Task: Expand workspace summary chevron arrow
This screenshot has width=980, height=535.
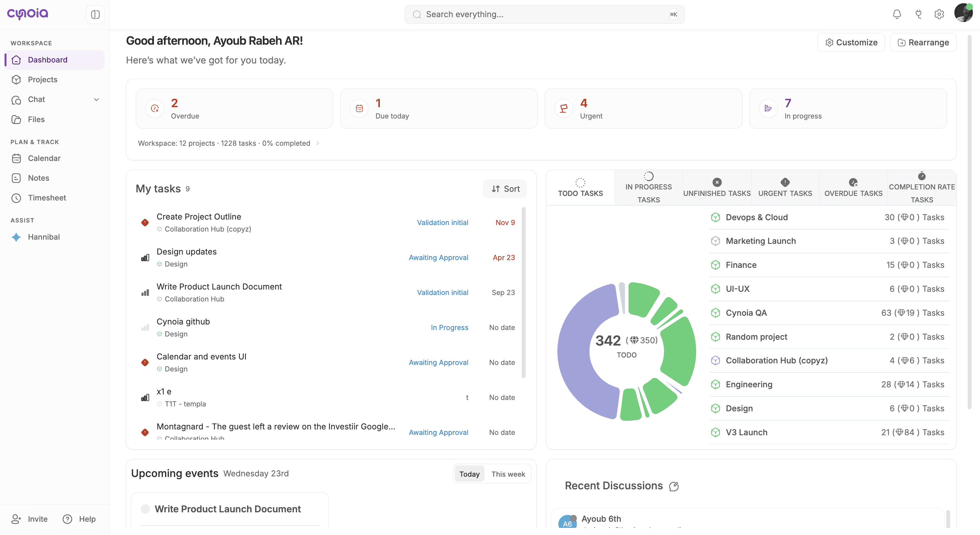Action: click(318, 143)
